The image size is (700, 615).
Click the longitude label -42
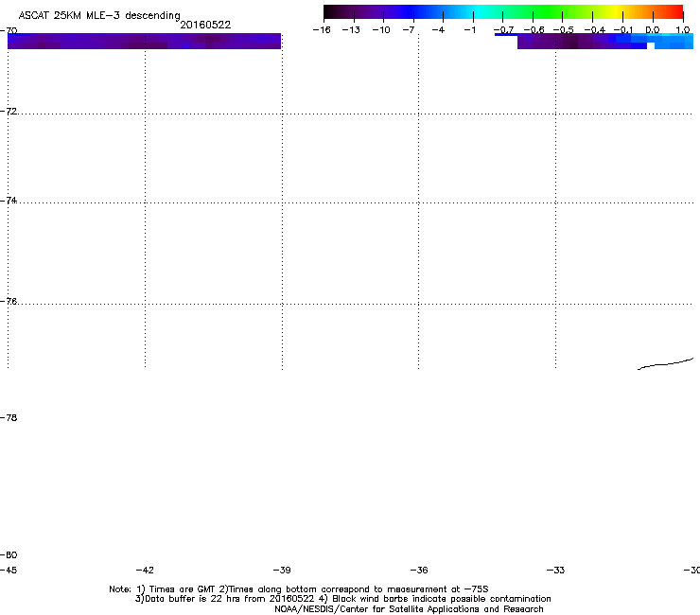[145, 570]
